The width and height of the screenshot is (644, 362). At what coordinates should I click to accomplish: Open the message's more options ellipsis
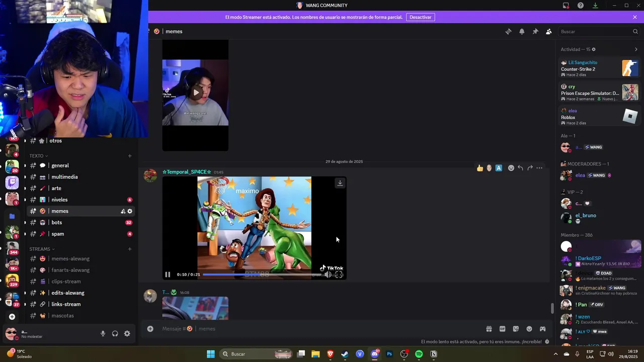click(x=539, y=168)
